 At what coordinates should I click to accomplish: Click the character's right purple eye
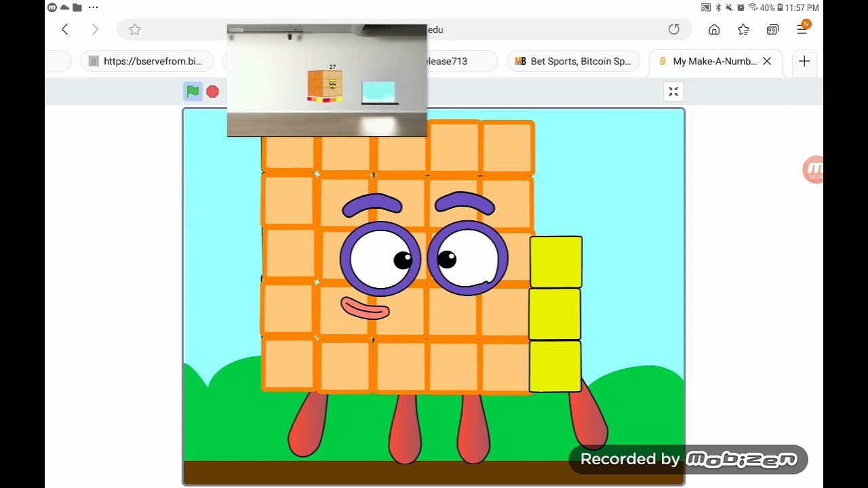[x=468, y=258]
